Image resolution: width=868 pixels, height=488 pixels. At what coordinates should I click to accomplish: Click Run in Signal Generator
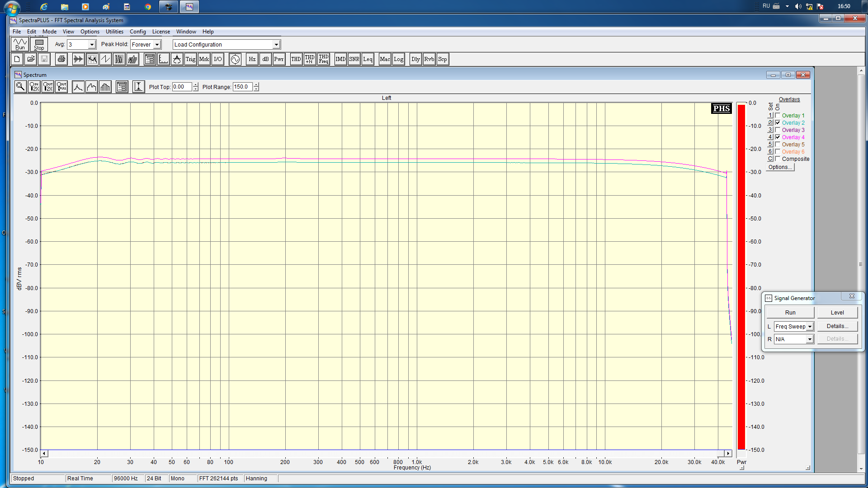(790, 313)
